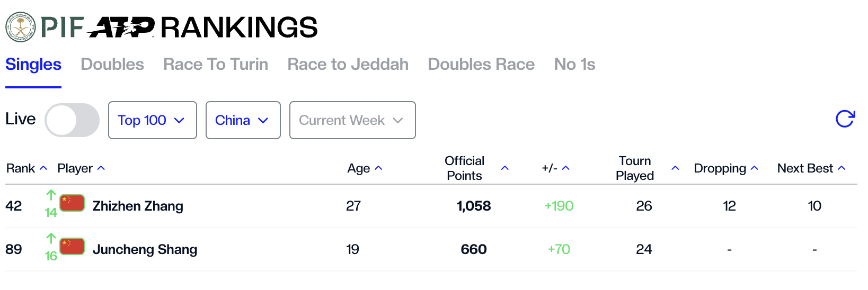Open the China country dropdown
The height and width of the screenshot is (290, 868).
click(x=243, y=120)
